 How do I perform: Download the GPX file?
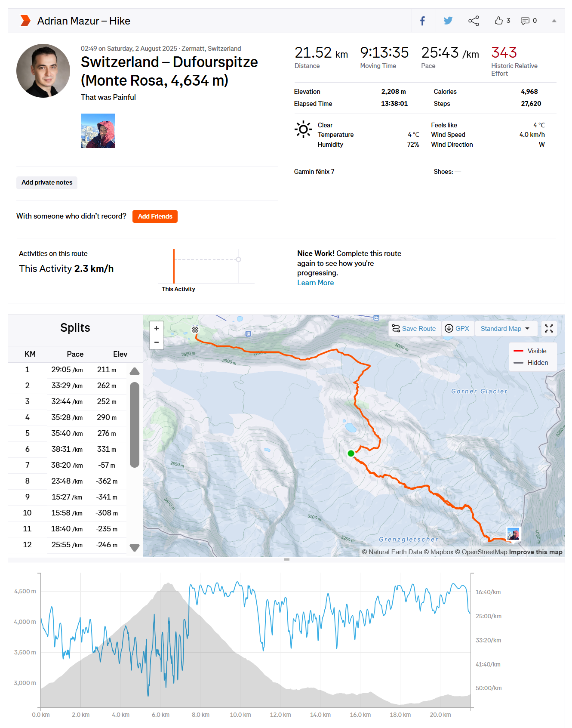(x=457, y=329)
